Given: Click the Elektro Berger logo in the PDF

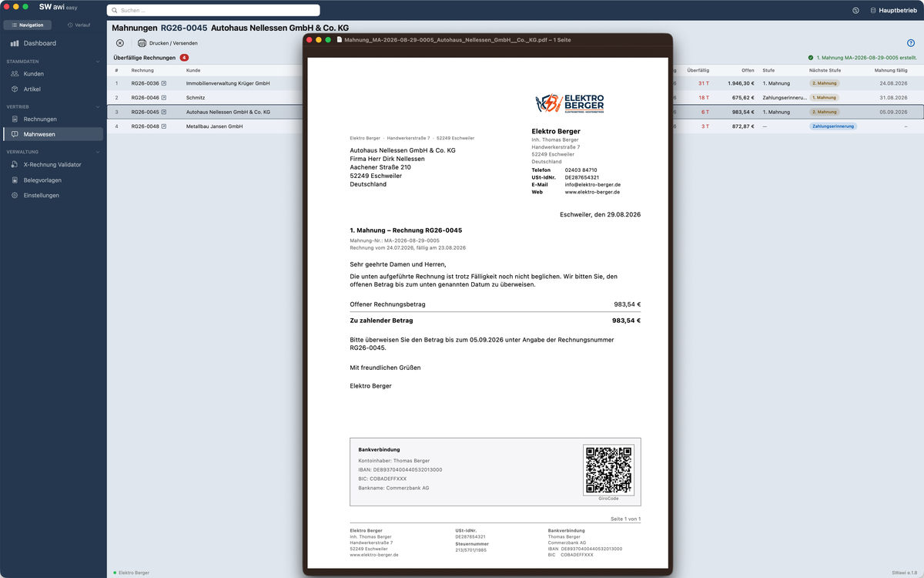Looking at the screenshot, I should pyautogui.click(x=570, y=103).
